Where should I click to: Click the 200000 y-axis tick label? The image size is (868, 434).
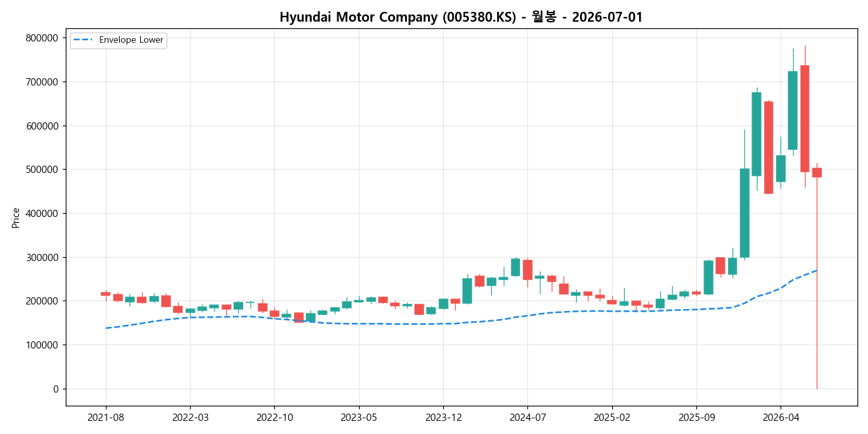[42, 301]
